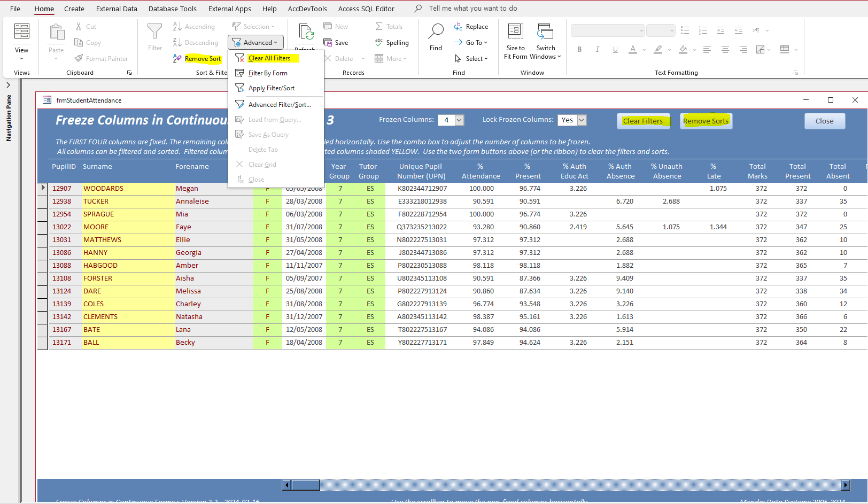
Task: Click the form's Close button
Action: pyautogui.click(x=824, y=121)
